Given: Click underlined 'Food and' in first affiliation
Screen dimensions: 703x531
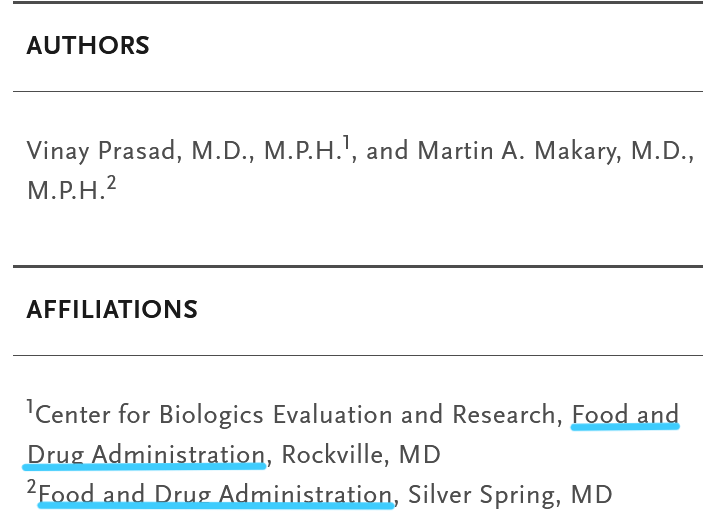Looking at the screenshot, I should (x=625, y=415).
